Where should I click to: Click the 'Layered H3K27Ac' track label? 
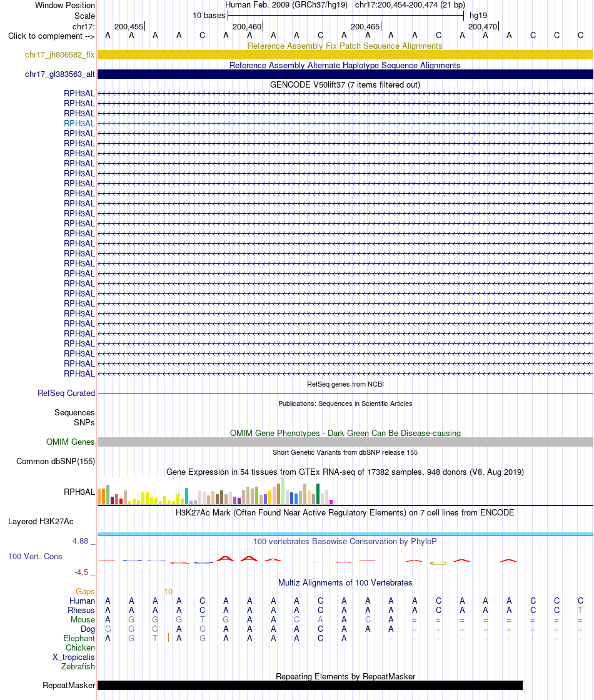coord(41,521)
